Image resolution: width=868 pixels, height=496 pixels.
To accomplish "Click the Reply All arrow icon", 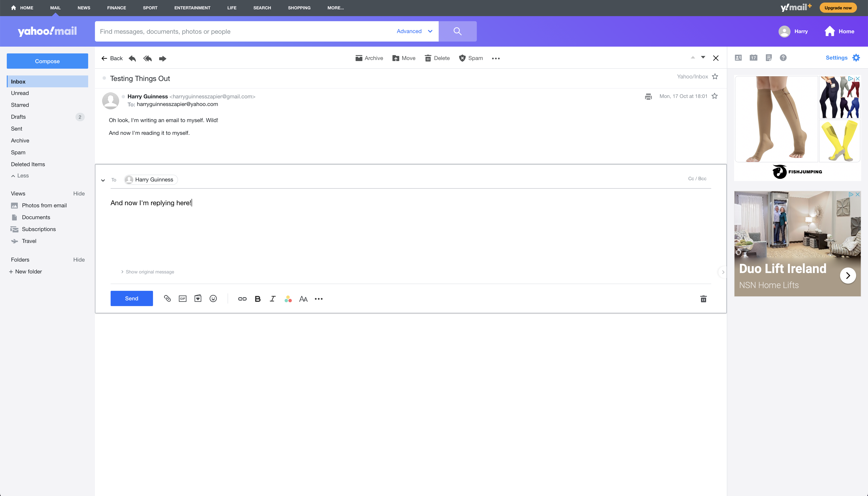I will pos(147,58).
